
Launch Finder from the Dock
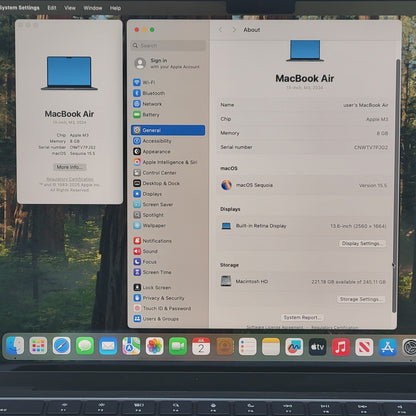15,346
